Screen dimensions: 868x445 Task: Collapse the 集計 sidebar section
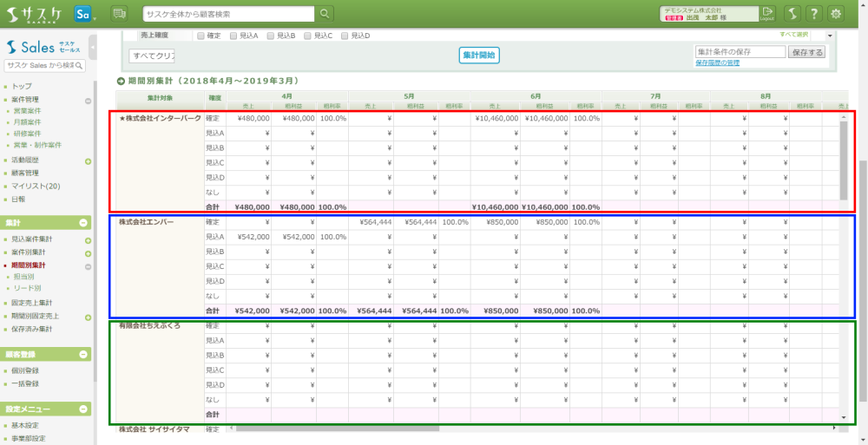tap(85, 224)
